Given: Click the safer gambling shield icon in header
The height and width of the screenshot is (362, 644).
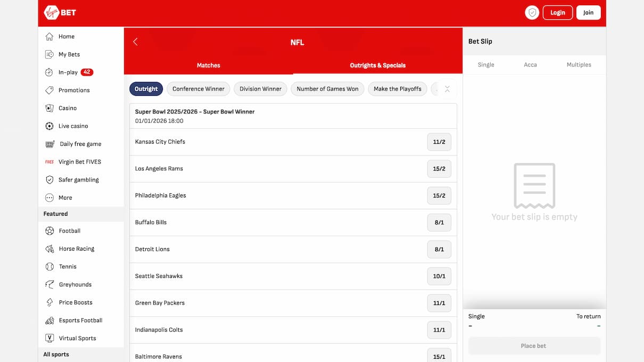Looking at the screenshot, I should click(532, 12).
